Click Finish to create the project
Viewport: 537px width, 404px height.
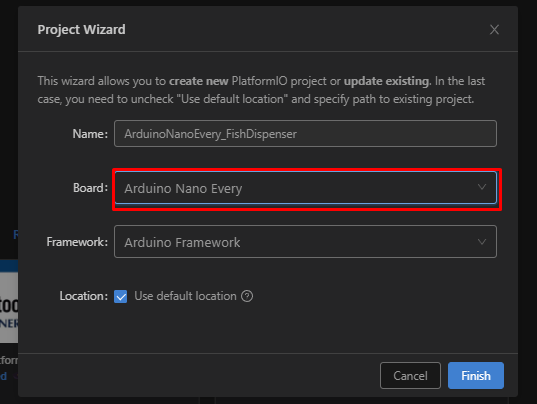(x=476, y=376)
